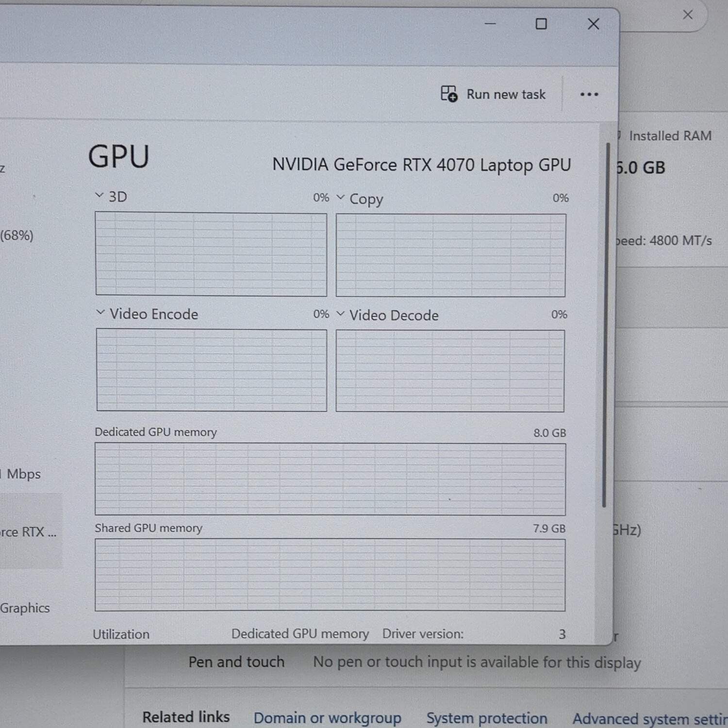Viewport: 728px width, 728px height.
Task: Select the Graphics sidebar entry
Action: tap(25, 608)
